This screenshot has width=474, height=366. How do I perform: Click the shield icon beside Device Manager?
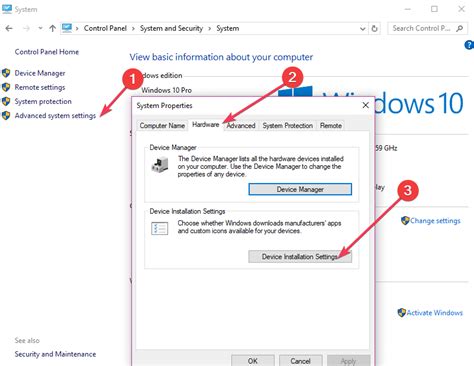pos(6,73)
